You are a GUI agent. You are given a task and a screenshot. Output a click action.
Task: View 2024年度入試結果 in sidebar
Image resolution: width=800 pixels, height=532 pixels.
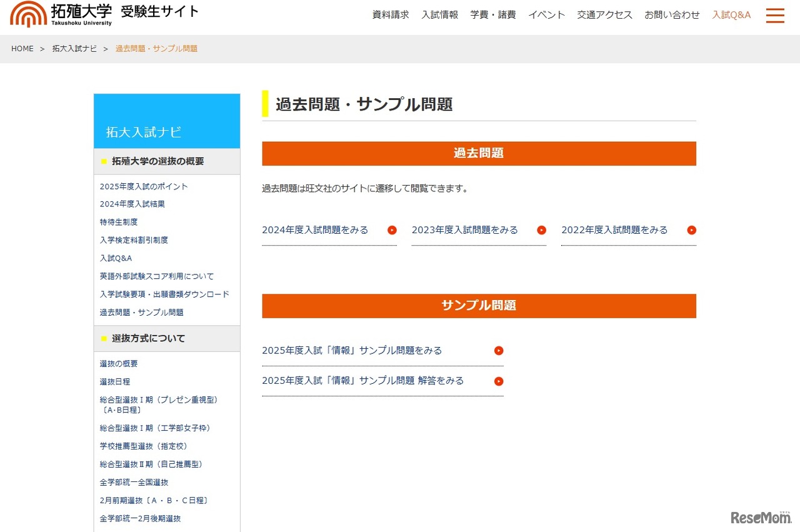pos(132,204)
